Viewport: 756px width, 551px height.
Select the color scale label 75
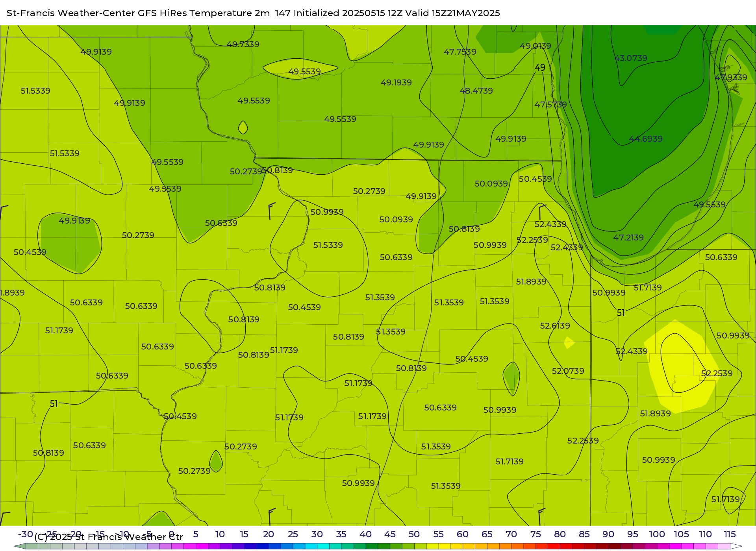[535, 534]
